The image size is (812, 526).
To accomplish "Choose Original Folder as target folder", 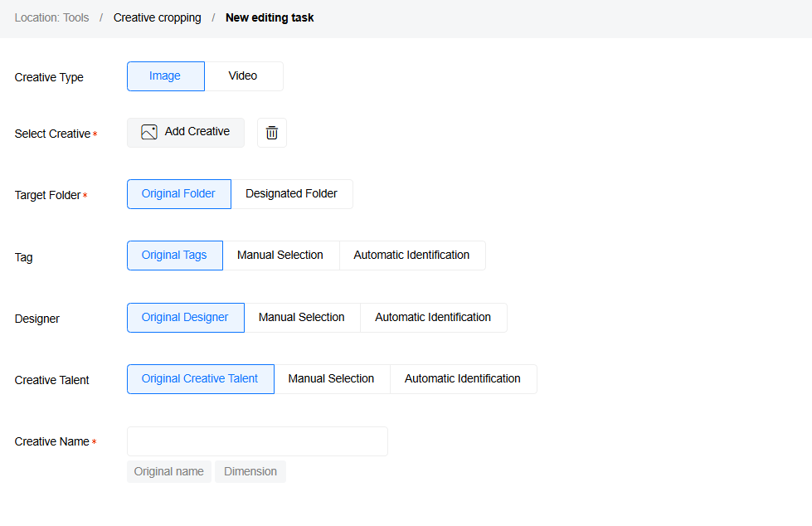I will 179,194.
